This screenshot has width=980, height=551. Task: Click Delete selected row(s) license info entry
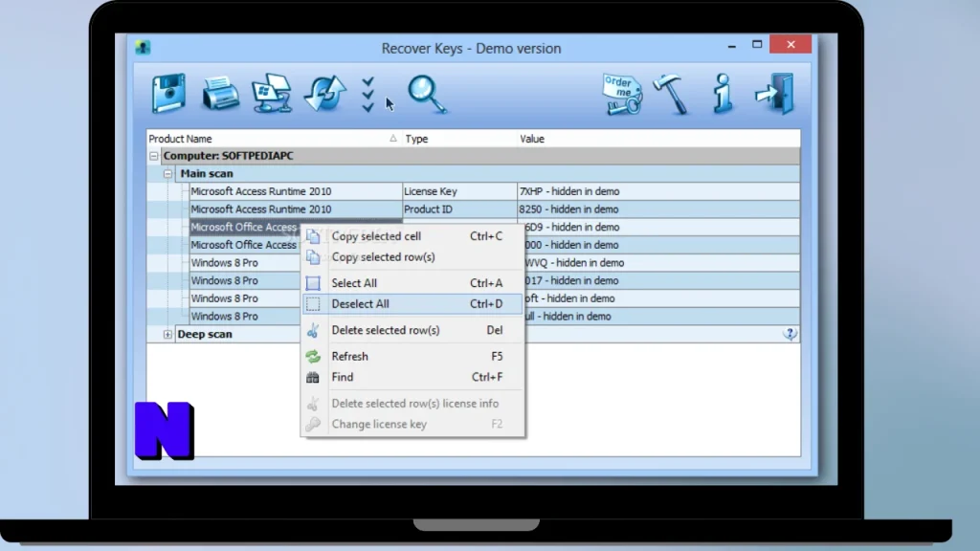[412, 403]
